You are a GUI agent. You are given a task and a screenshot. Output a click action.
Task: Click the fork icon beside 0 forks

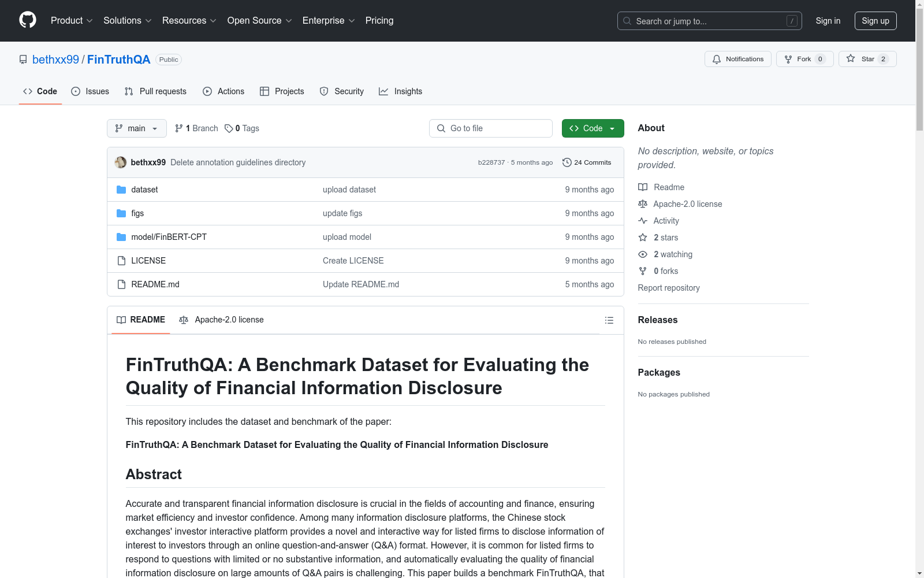(643, 271)
